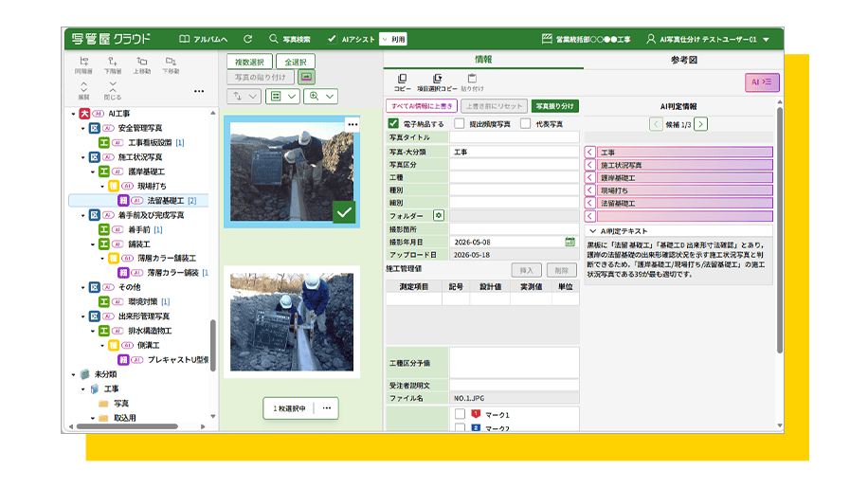Click the image display icon beside 写真の貼り付け
Screen dimensions: 868x488
306,77
